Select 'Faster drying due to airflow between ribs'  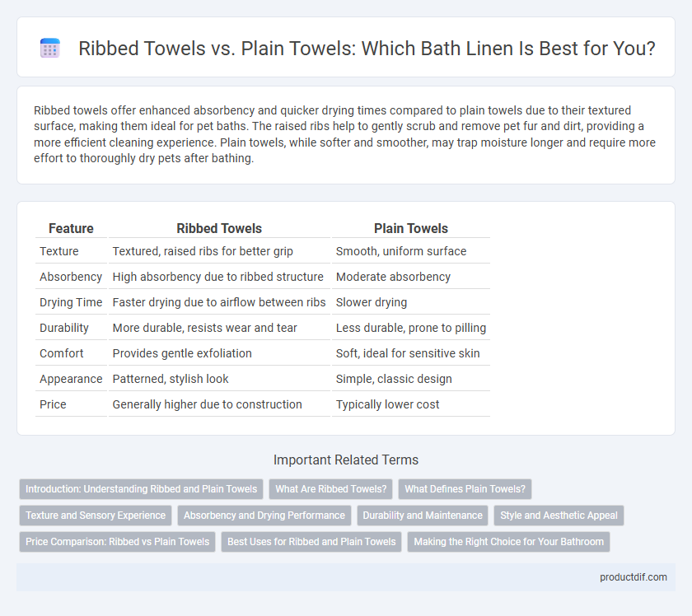[x=219, y=302]
